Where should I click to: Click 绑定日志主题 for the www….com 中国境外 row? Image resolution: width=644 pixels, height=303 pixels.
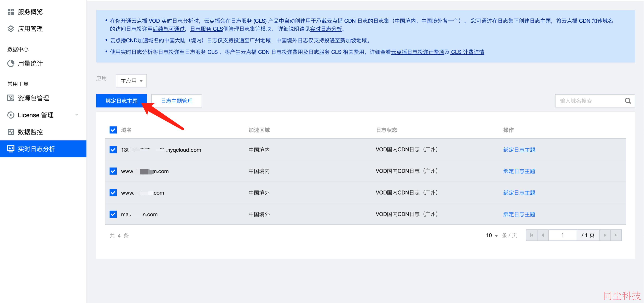(x=519, y=193)
